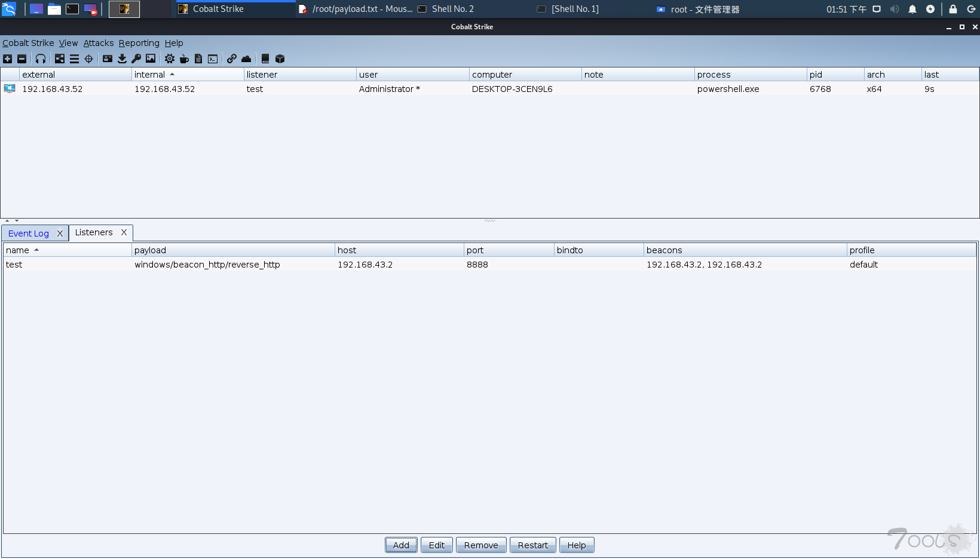Screen dimensions: 980x559
Task: Click the screen recorder launcher in panel
Action: click(90, 9)
